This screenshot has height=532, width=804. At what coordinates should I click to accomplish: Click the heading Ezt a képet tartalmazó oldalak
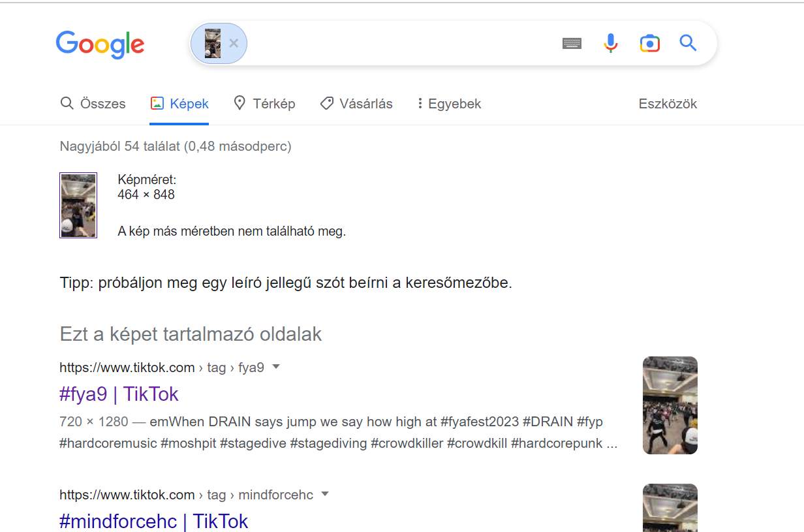coord(191,334)
